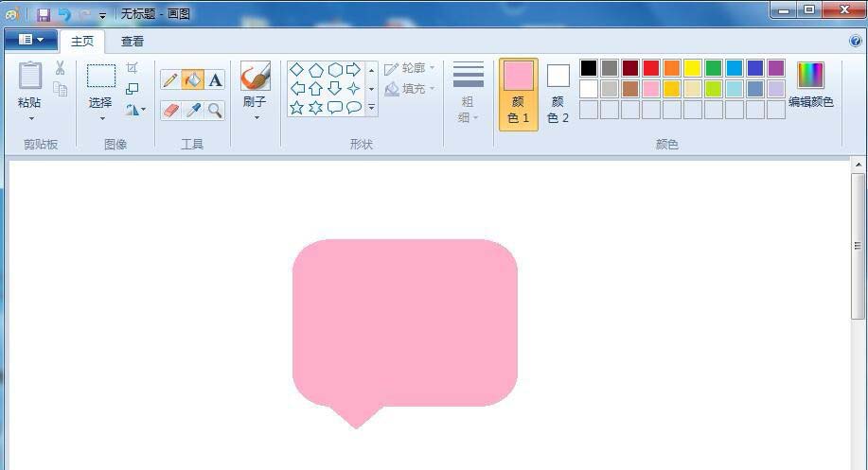868x470 pixels.
Task: Expand the shapes gallery more arrow
Action: [371, 107]
